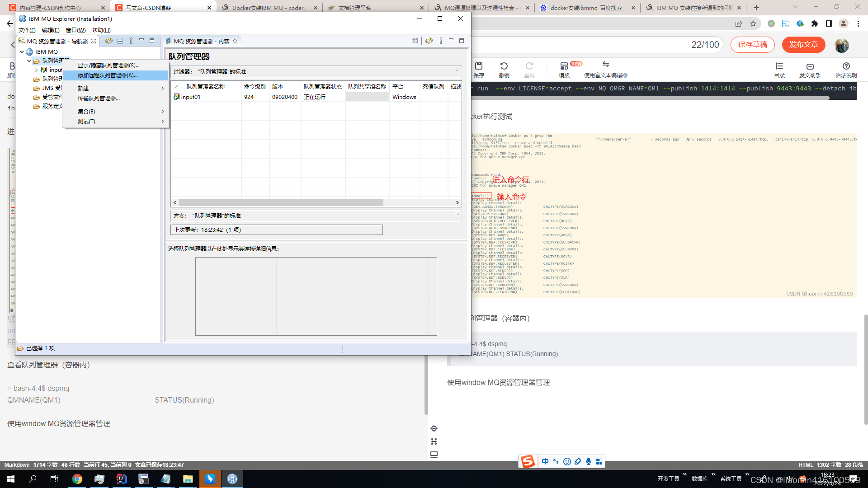
Task: Open view menu dots in navigator panel
Action: (131, 41)
